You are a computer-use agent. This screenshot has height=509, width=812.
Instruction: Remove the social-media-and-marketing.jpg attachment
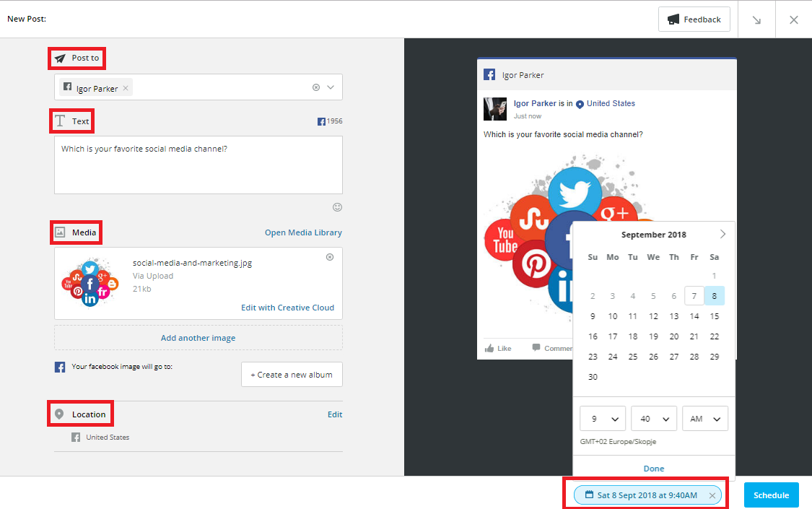click(x=330, y=257)
